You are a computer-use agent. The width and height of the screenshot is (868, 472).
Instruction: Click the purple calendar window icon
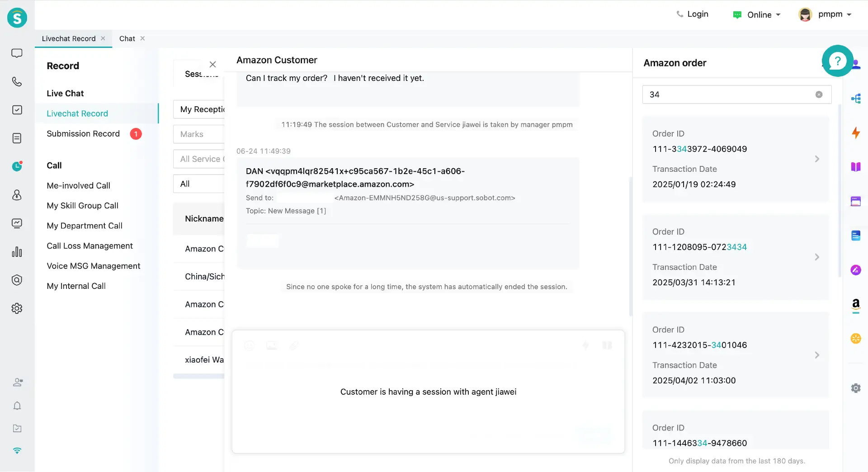pyautogui.click(x=856, y=201)
